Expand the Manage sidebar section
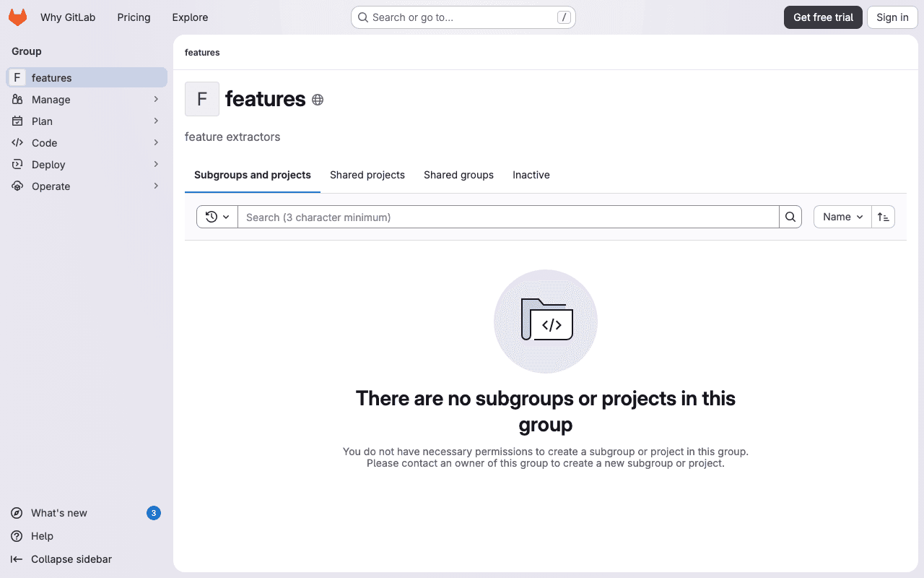The height and width of the screenshot is (578, 924). point(156,99)
